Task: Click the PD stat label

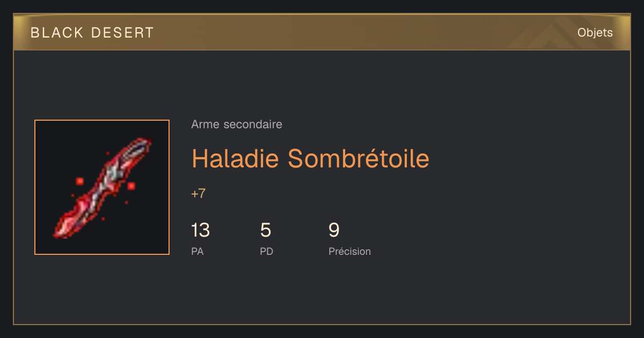Action: 266,251
